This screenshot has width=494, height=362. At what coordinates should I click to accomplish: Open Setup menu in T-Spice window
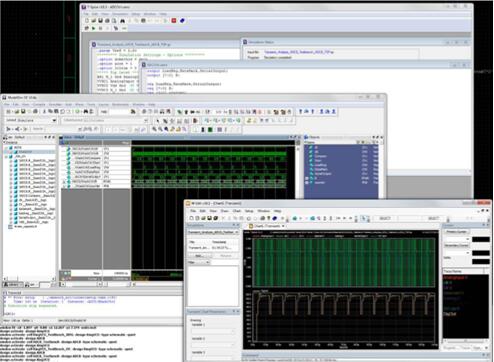click(136, 14)
